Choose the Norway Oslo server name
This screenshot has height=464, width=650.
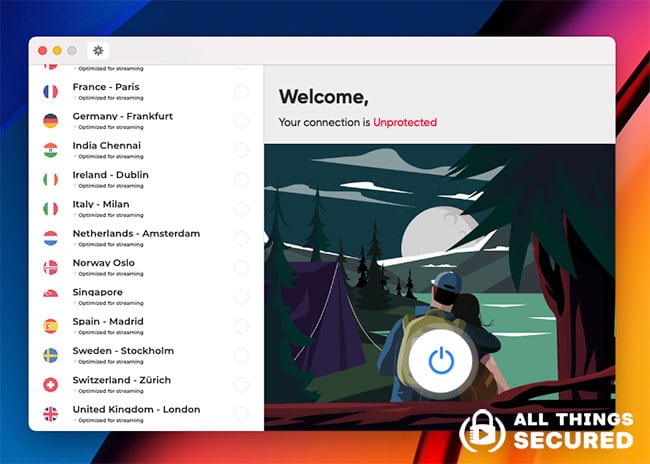103,263
